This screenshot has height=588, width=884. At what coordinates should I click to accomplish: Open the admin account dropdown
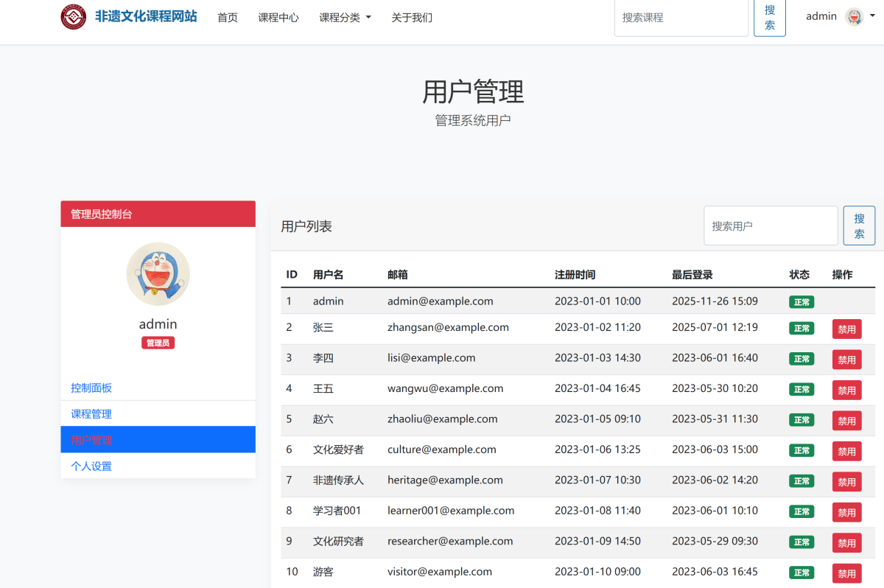click(x=840, y=17)
